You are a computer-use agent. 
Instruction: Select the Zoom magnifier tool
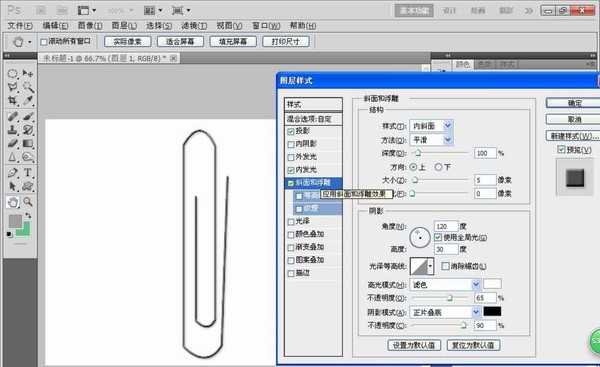point(28,202)
